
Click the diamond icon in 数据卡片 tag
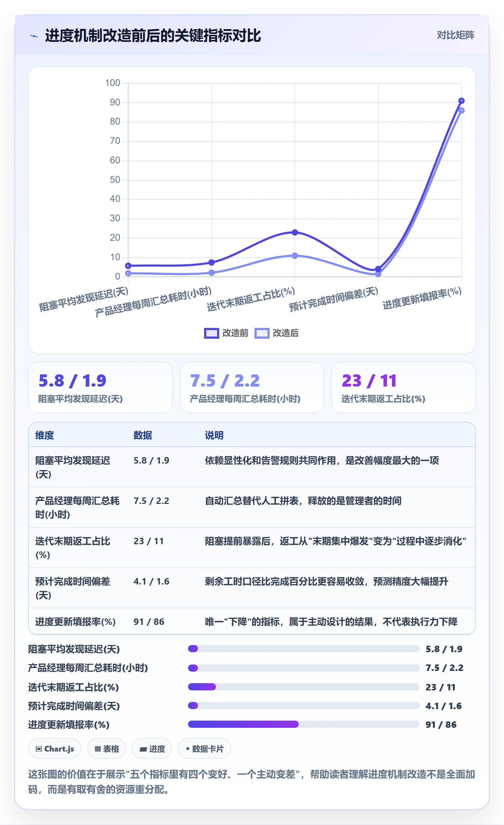188,749
